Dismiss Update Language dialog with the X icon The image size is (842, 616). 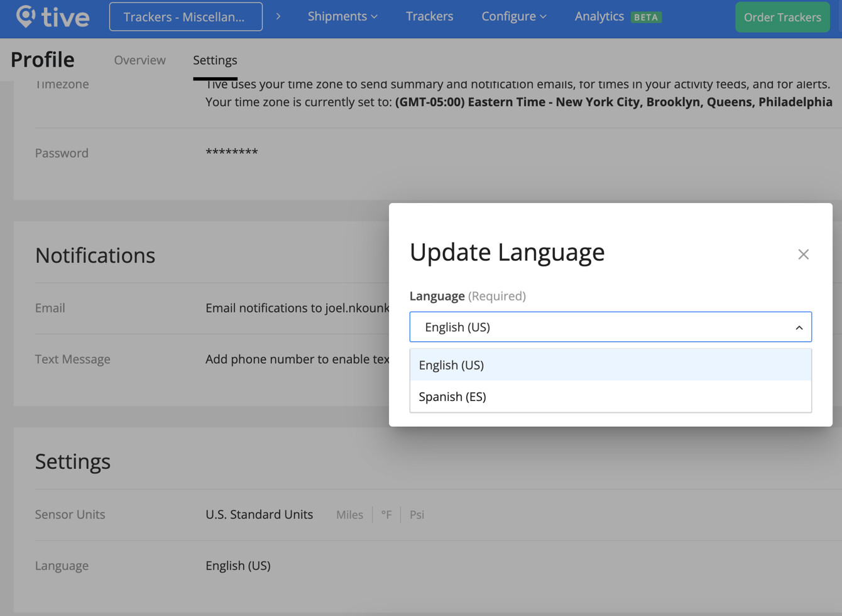pyautogui.click(x=803, y=255)
